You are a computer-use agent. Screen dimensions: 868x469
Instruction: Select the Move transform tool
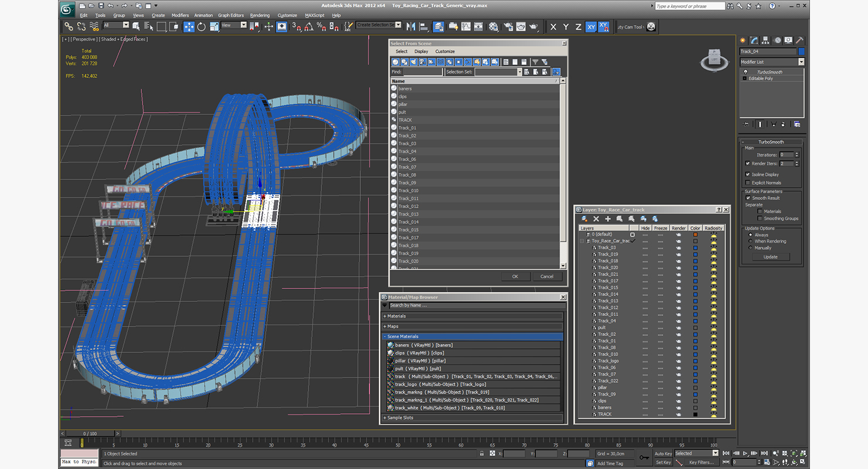tap(189, 26)
